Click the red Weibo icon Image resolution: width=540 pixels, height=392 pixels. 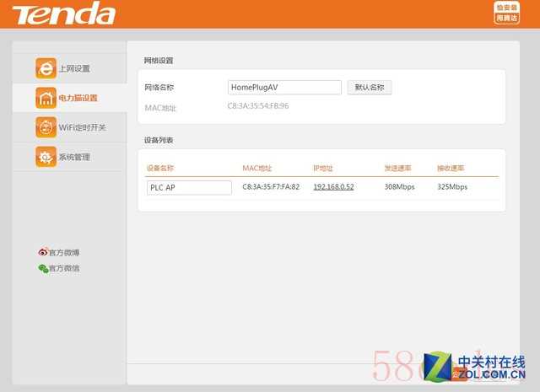pos(43,252)
